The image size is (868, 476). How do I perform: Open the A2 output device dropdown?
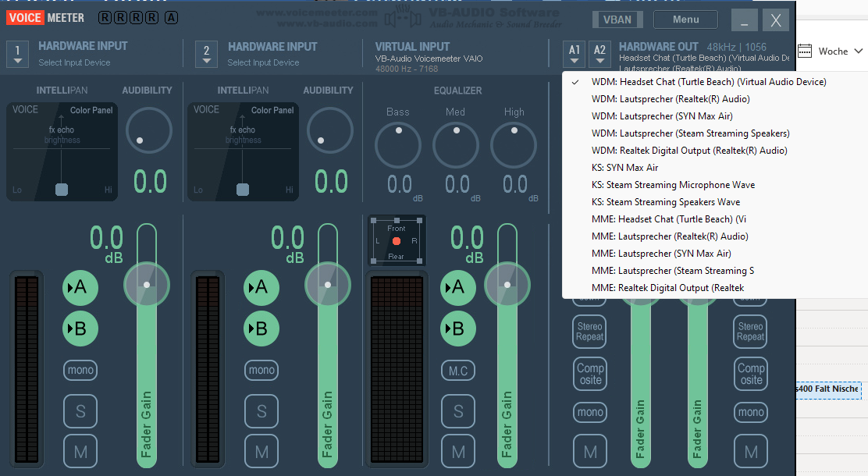coord(599,54)
